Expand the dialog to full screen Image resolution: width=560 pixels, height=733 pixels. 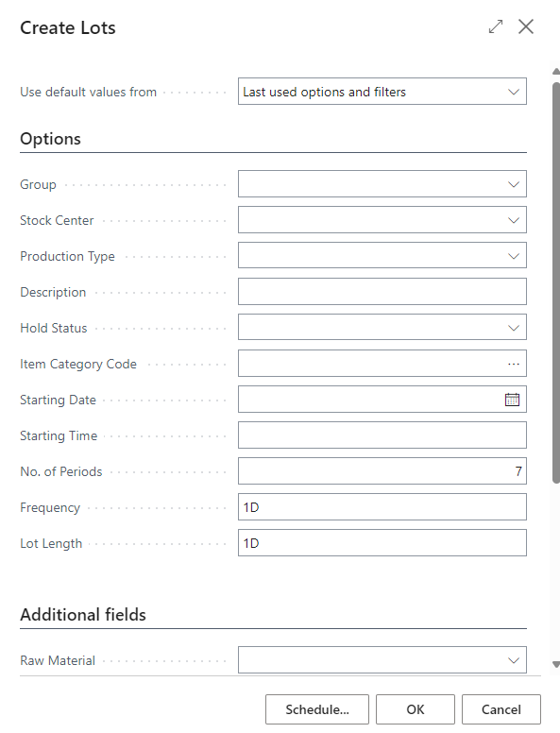pyautogui.click(x=496, y=26)
